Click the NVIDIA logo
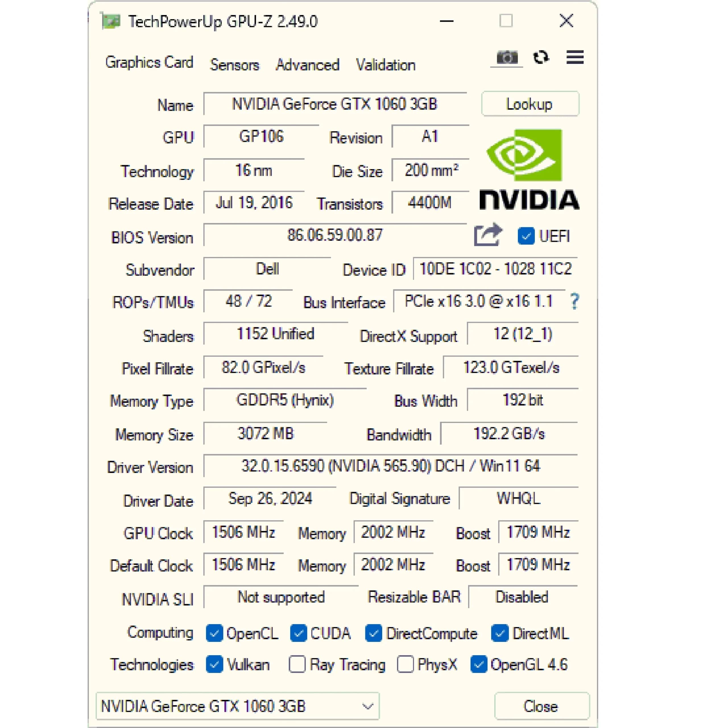The height and width of the screenshot is (728, 728). coord(530,169)
